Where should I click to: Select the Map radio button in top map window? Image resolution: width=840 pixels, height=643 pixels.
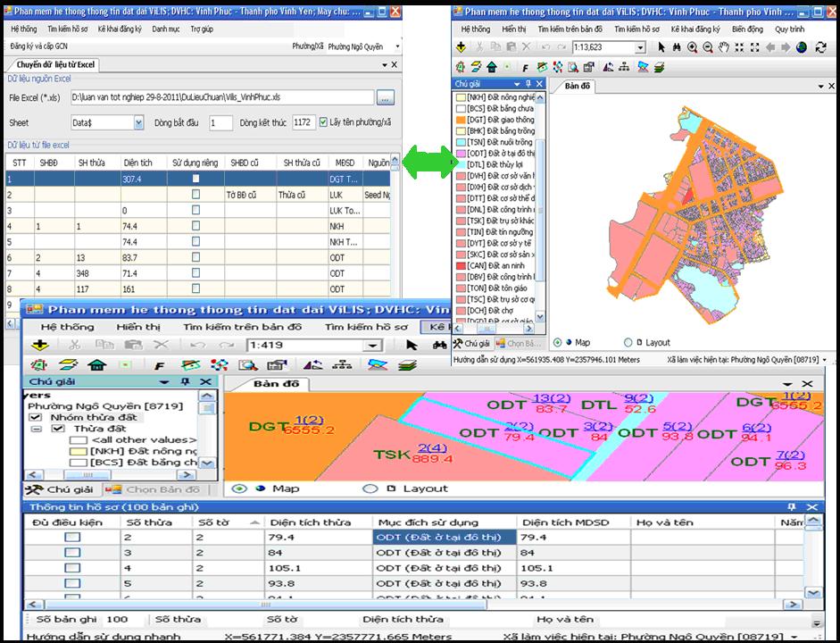coord(557,342)
